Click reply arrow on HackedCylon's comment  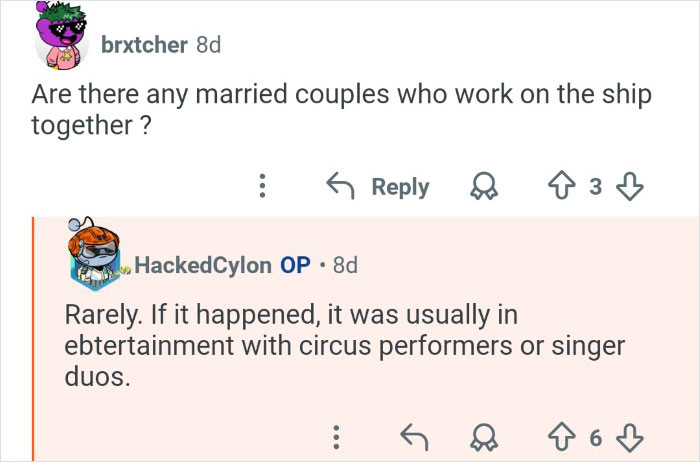(412, 436)
